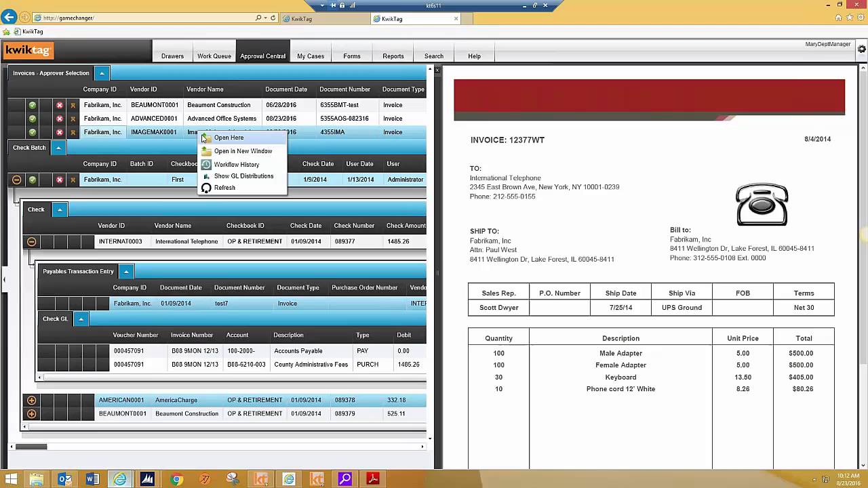868x488 pixels.
Task: Approve the First check batch with green check
Action: coord(32,180)
